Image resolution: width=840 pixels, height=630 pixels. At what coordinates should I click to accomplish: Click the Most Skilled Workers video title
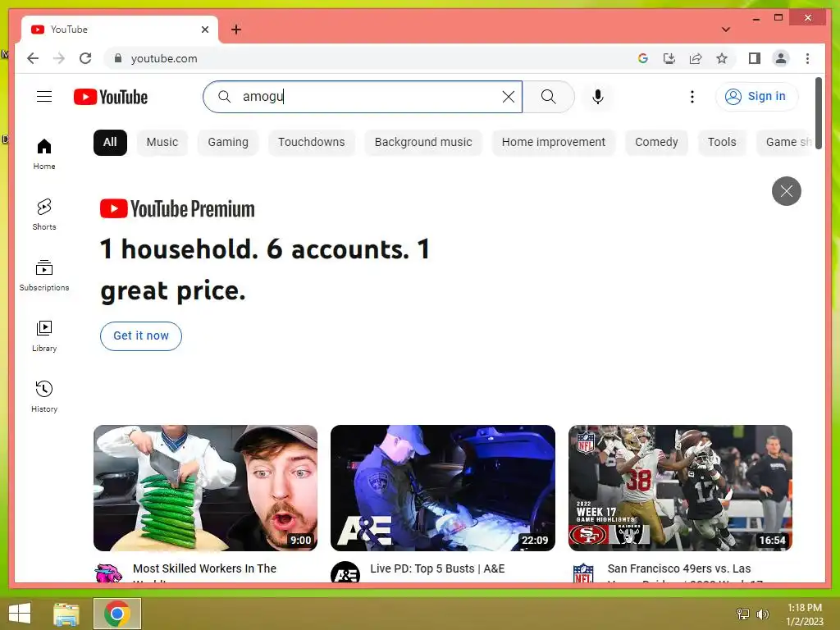(204, 572)
